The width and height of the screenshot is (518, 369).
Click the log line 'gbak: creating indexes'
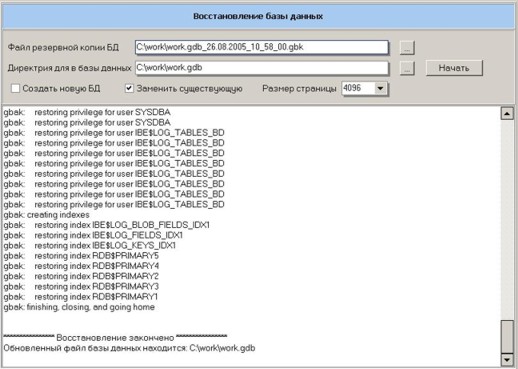47,215
